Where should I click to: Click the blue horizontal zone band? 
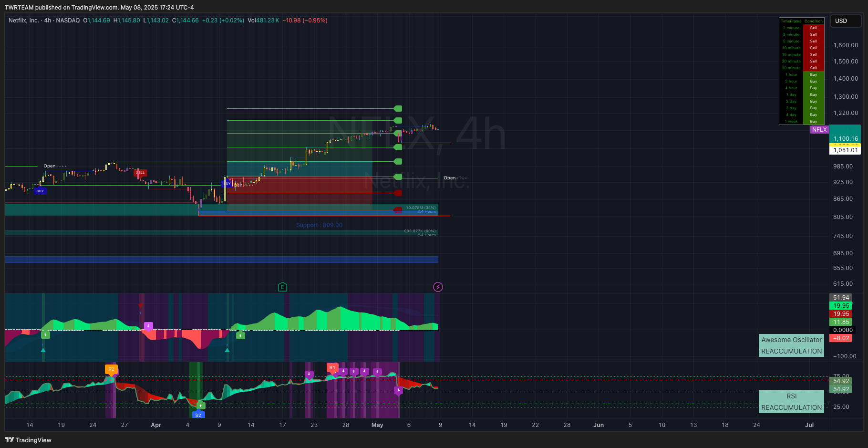pos(221,260)
